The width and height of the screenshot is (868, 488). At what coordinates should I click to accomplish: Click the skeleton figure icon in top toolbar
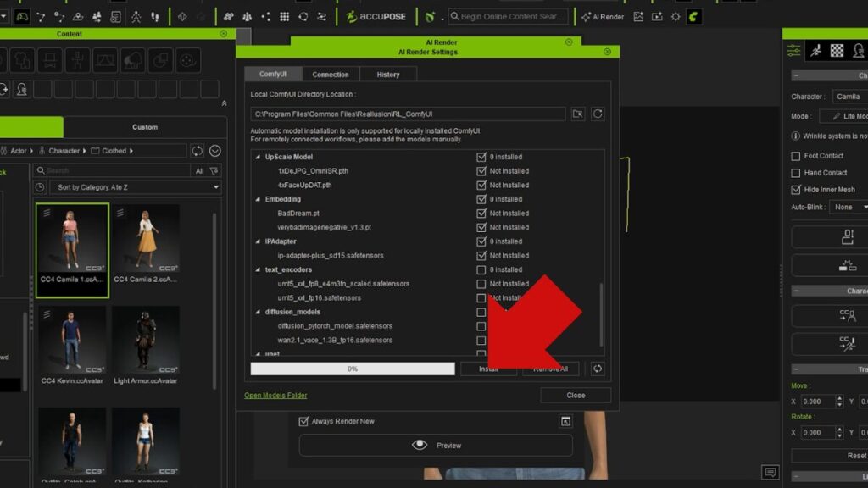136,17
